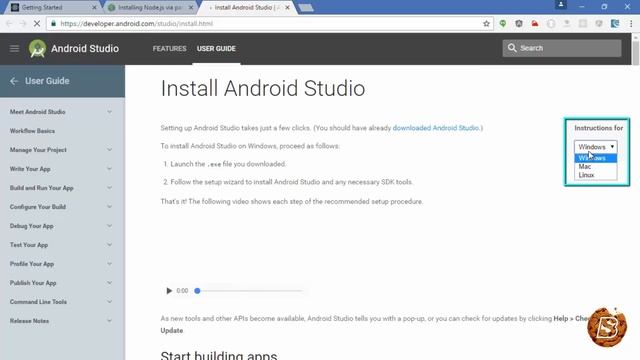640x360 pixels.
Task: Click the browser address bar URL
Action: 137,24
